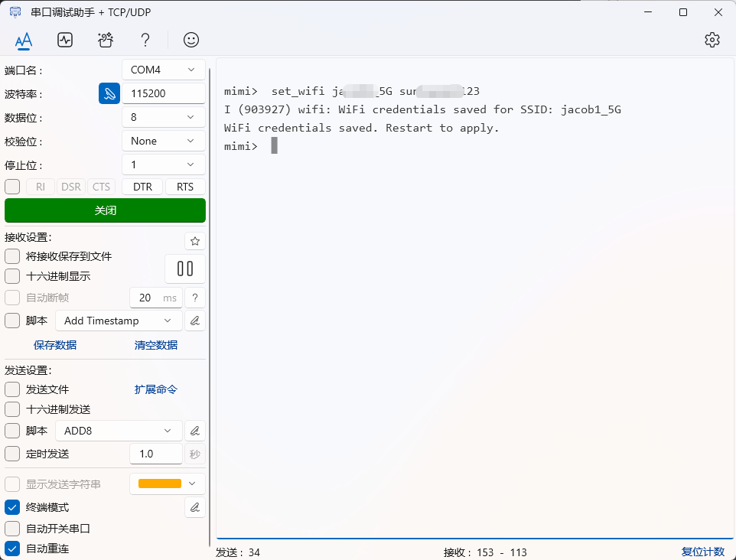
Task: Enable hex display checkbox (十六进制显示)
Action: click(x=12, y=276)
